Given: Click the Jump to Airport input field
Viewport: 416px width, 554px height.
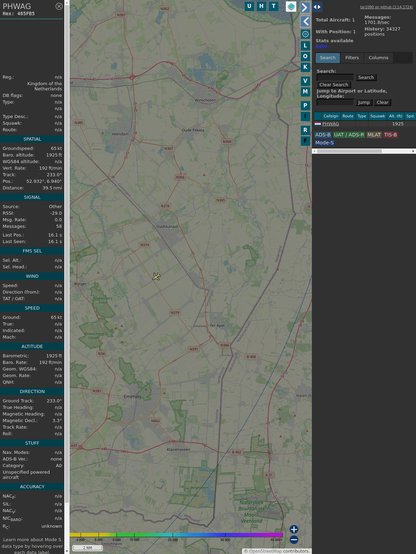Looking at the screenshot, I should (335, 102).
